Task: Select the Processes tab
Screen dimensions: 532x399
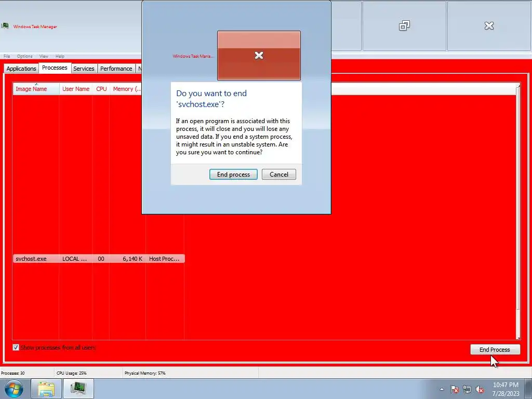Action: [55, 68]
